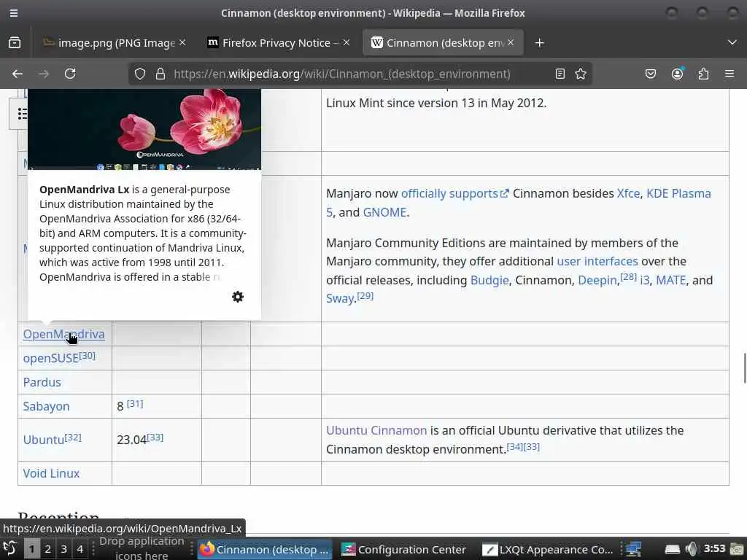
Task: Follow the Ubuntu table link
Action: pos(43,440)
